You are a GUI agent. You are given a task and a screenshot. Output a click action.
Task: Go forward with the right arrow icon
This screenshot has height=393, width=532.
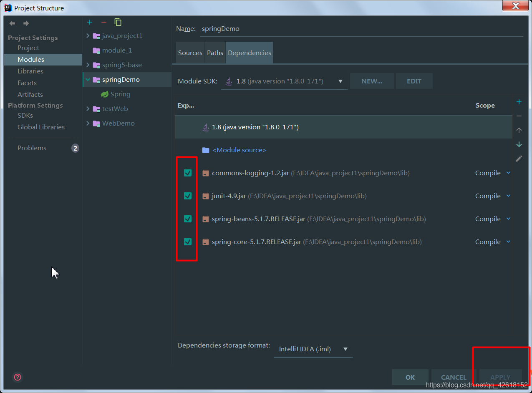[x=26, y=23]
